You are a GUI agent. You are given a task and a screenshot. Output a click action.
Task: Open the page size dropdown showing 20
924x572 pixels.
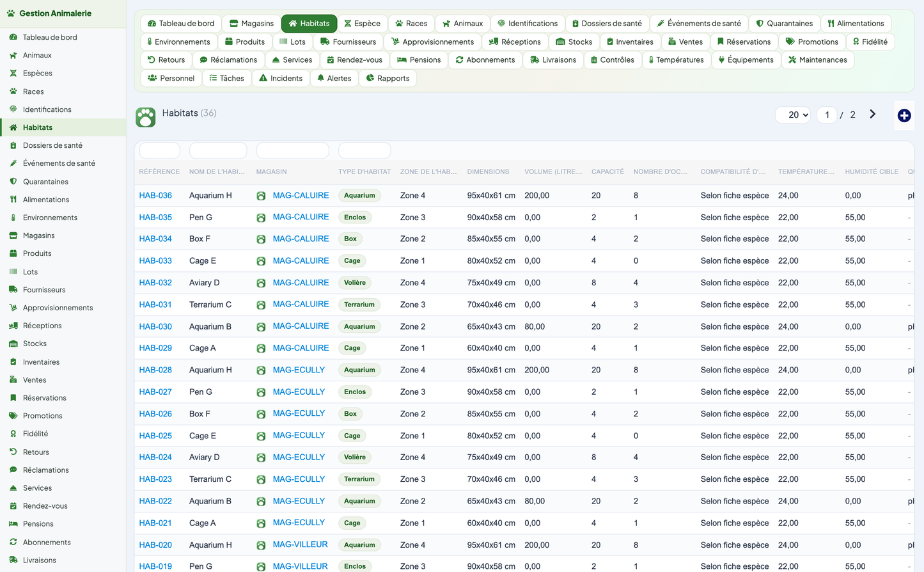coord(794,115)
